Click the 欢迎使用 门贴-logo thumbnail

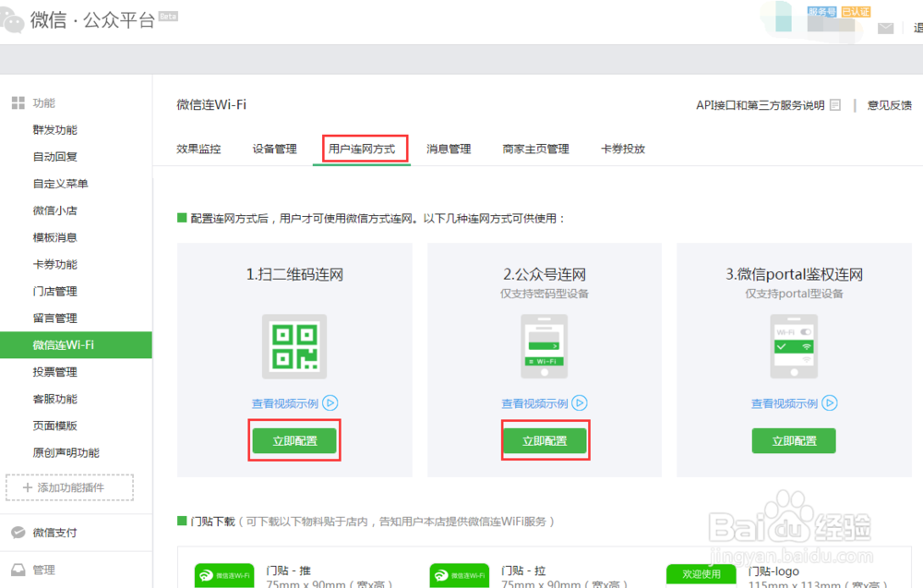701,576
